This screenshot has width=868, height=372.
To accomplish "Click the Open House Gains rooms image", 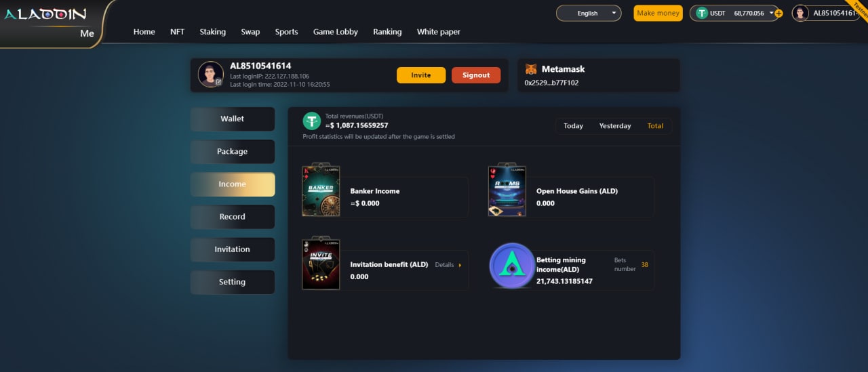I will point(507,190).
